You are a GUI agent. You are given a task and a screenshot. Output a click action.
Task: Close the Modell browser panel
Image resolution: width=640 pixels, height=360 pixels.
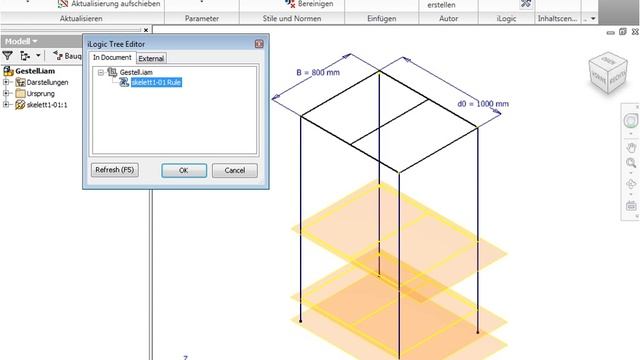tap(146, 30)
